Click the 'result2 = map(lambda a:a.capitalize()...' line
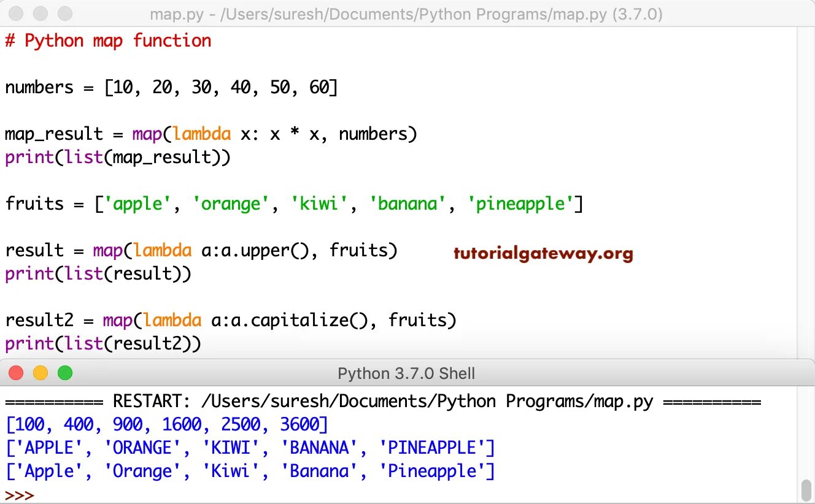The width and height of the screenshot is (815, 504). pyautogui.click(x=231, y=321)
